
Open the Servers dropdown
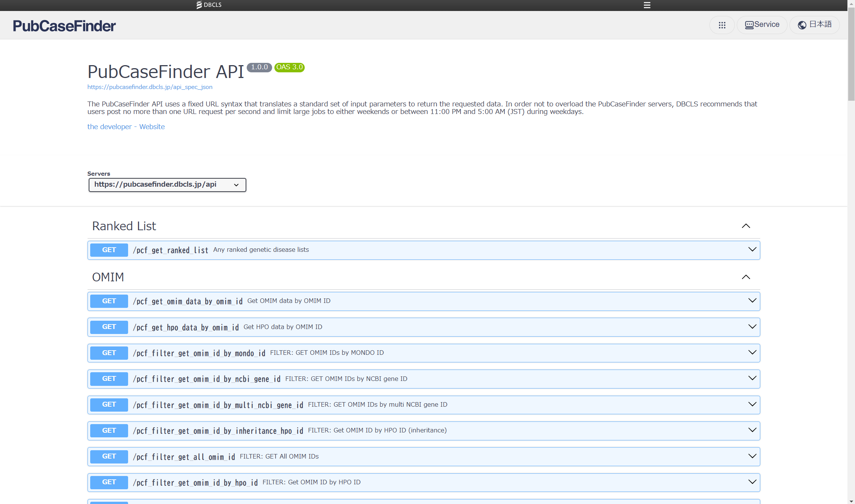coord(167,185)
